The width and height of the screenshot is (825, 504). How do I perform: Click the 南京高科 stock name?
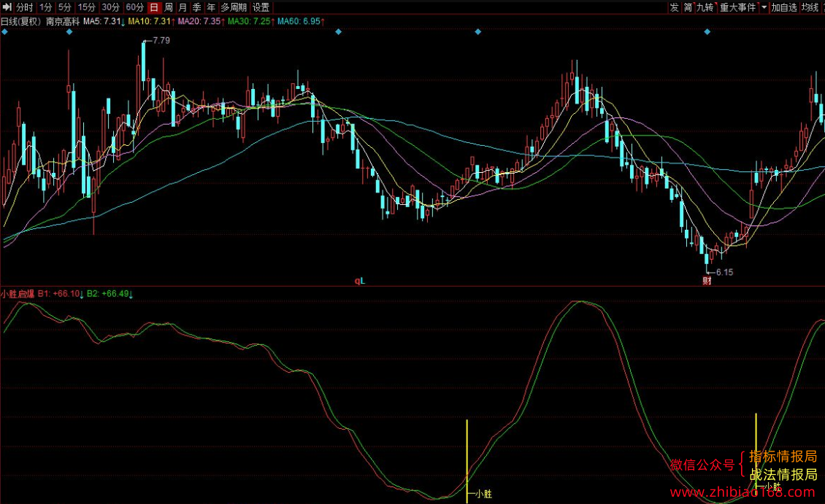(63, 22)
